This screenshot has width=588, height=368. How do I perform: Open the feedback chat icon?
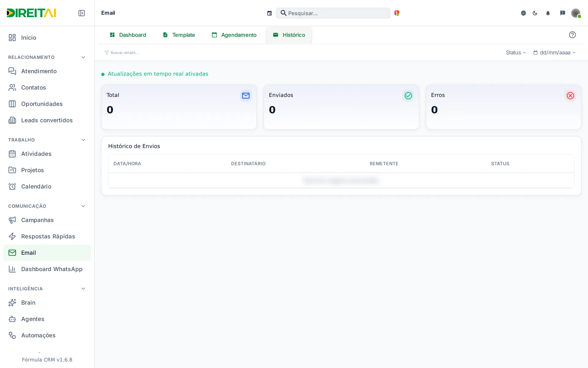(x=563, y=13)
